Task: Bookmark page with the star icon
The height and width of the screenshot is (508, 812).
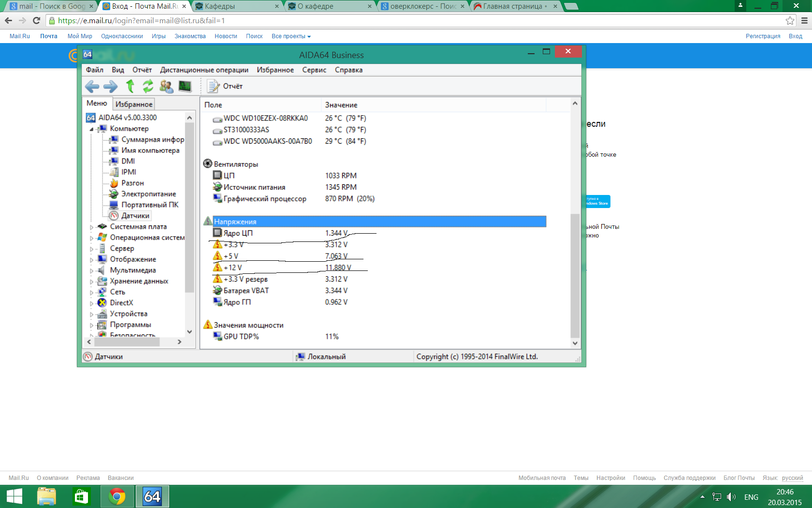Action: (790, 21)
